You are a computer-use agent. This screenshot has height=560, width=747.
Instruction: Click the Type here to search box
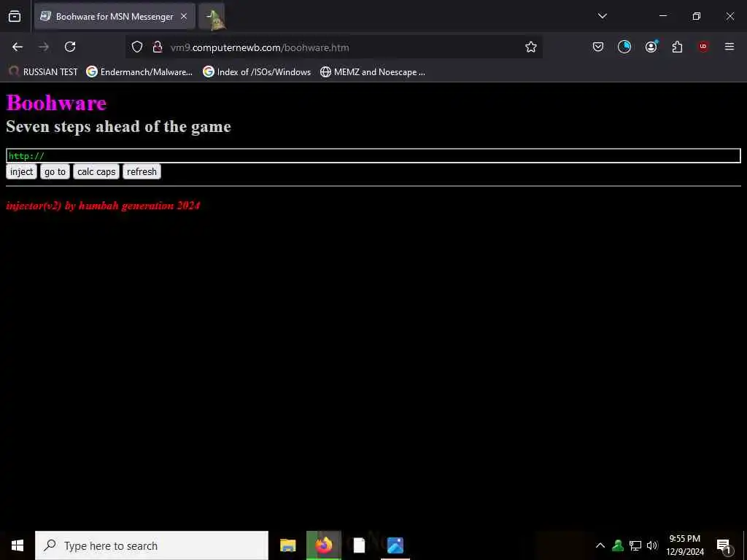152,545
